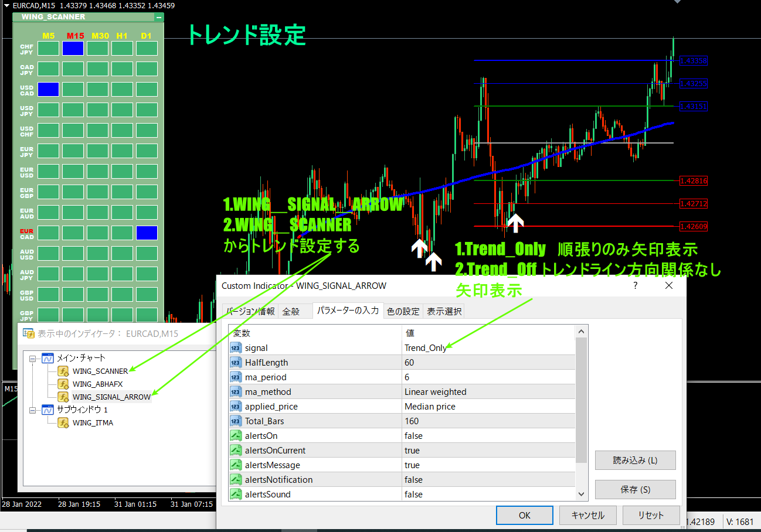Click the 1.42609 price level label
This screenshot has width=761, height=532.
click(x=694, y=226)
